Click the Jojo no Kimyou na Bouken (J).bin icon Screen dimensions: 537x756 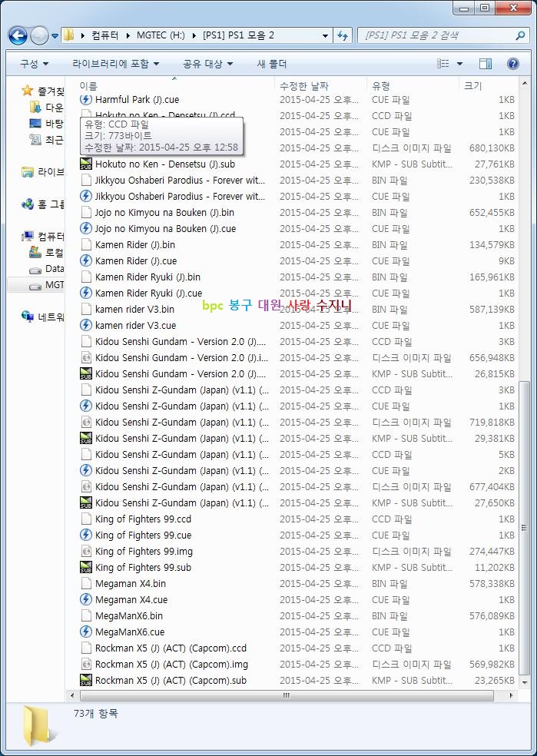pos(86,213)
